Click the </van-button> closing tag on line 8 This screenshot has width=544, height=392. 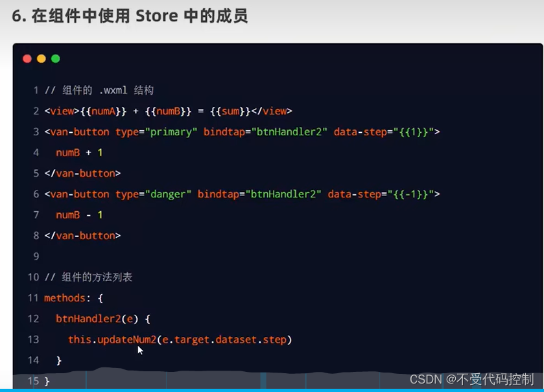pyautogui.click(x=82, y=236)
